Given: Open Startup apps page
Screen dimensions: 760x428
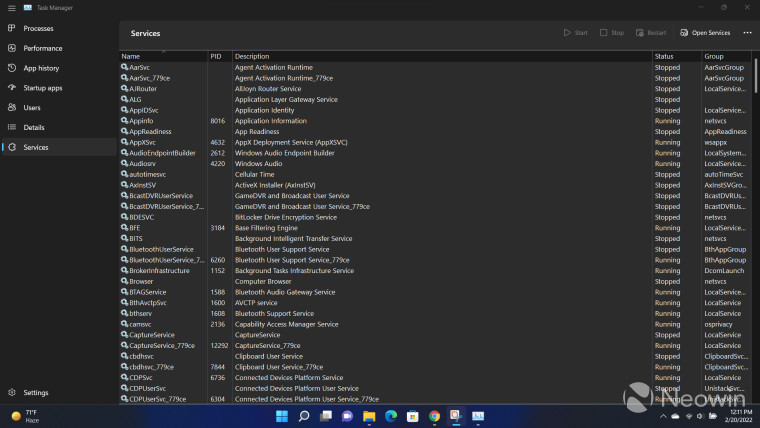Looking at the screenshot, I should pyautogui.click(x=43, y=88).
